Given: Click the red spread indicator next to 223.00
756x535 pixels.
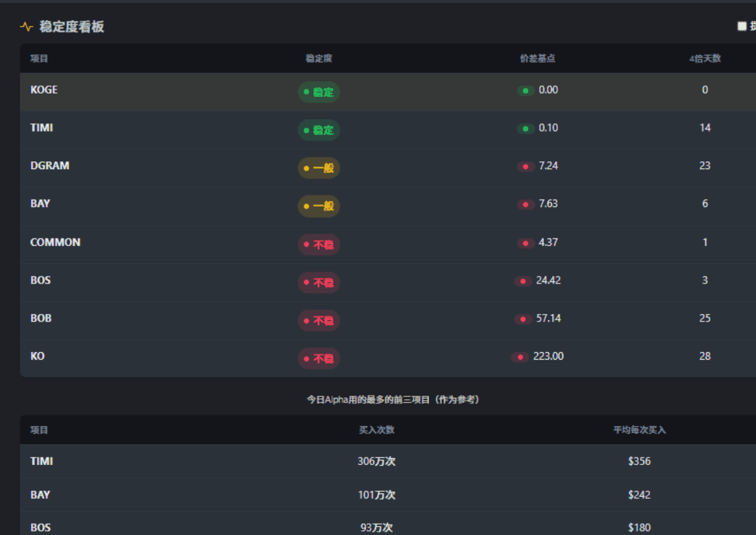Looking at the screenshot, I should [x=520, y=357].
